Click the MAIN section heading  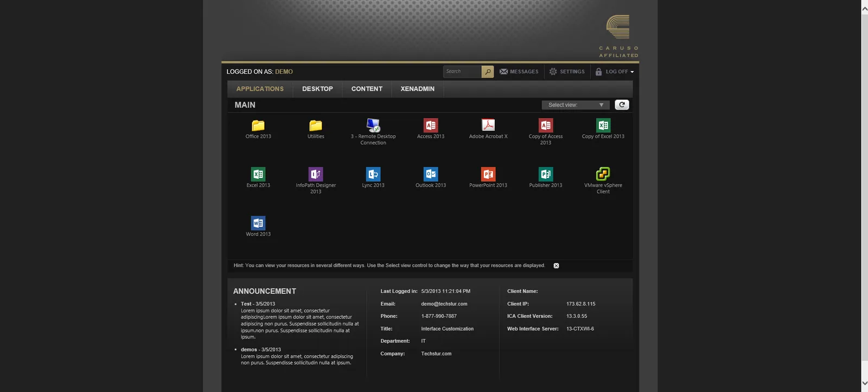[x=245, y=105]
